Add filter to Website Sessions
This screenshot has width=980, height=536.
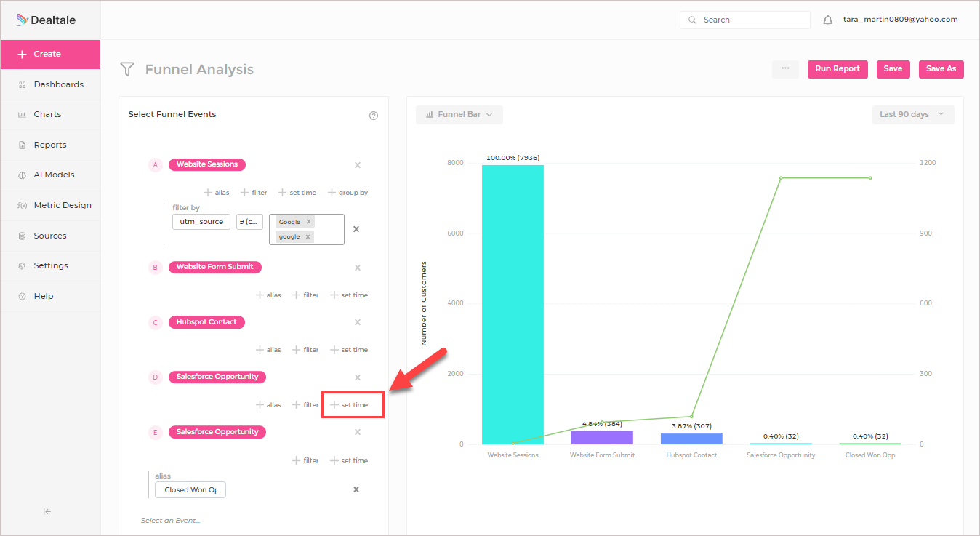tap(254, 193)
